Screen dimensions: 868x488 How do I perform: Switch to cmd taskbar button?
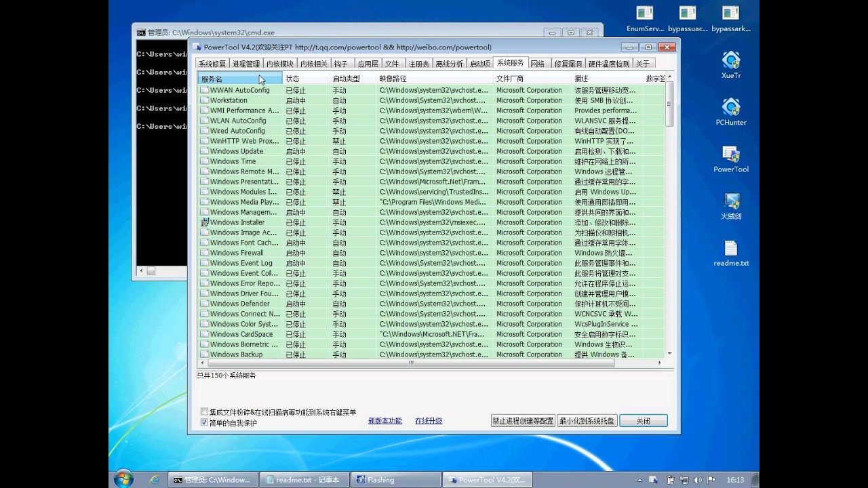(x=212, y=479)
